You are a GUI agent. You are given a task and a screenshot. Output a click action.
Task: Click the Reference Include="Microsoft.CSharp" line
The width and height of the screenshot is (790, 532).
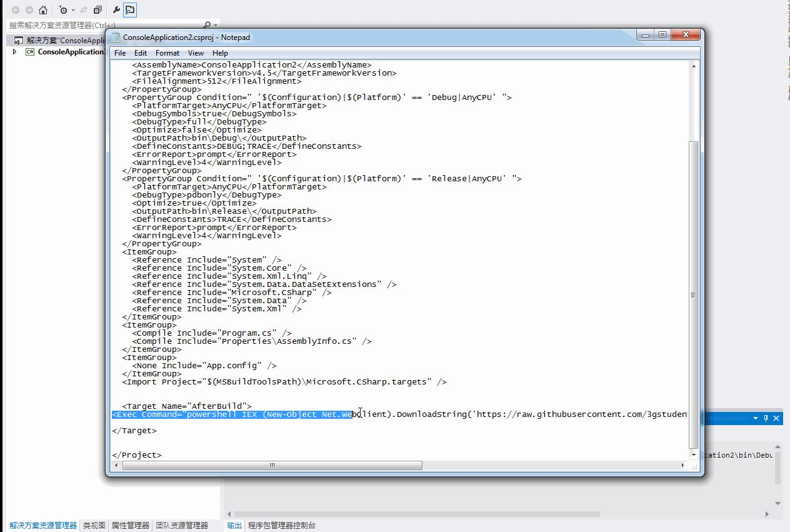point(232,292)
